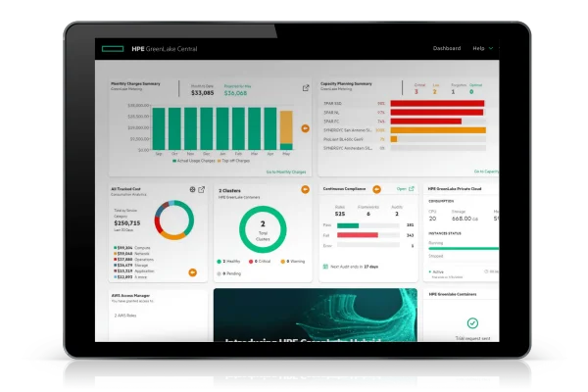
Task: Click green checkmark icon in HPE GreenLake Containers
Action: coord(472,323)
